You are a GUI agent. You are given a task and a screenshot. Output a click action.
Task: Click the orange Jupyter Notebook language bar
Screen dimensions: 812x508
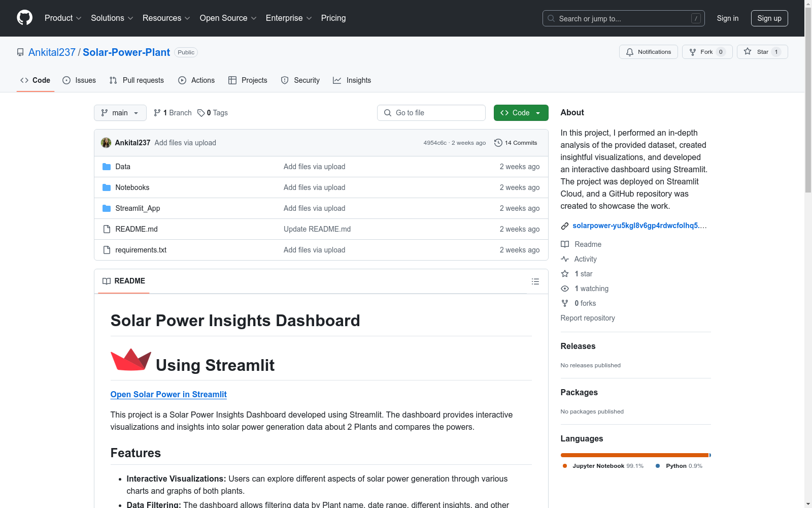[x=634, y=455]
